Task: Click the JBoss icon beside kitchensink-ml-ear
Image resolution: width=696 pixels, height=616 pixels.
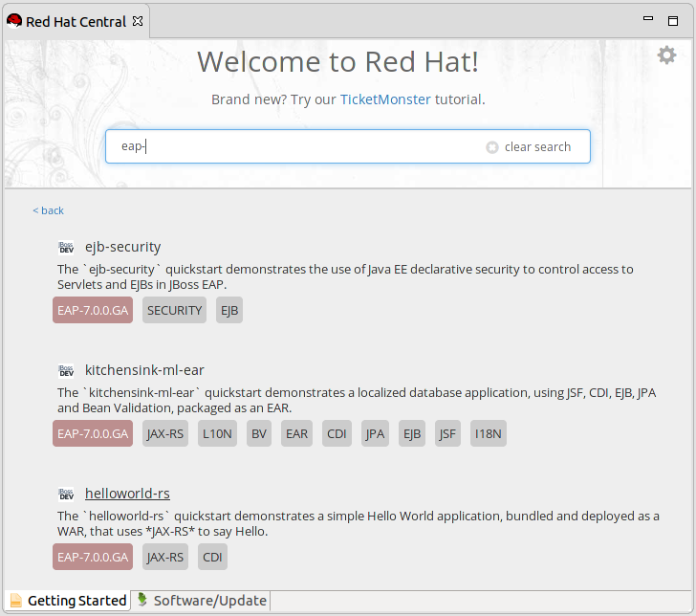Action: (x=66, y=370)
